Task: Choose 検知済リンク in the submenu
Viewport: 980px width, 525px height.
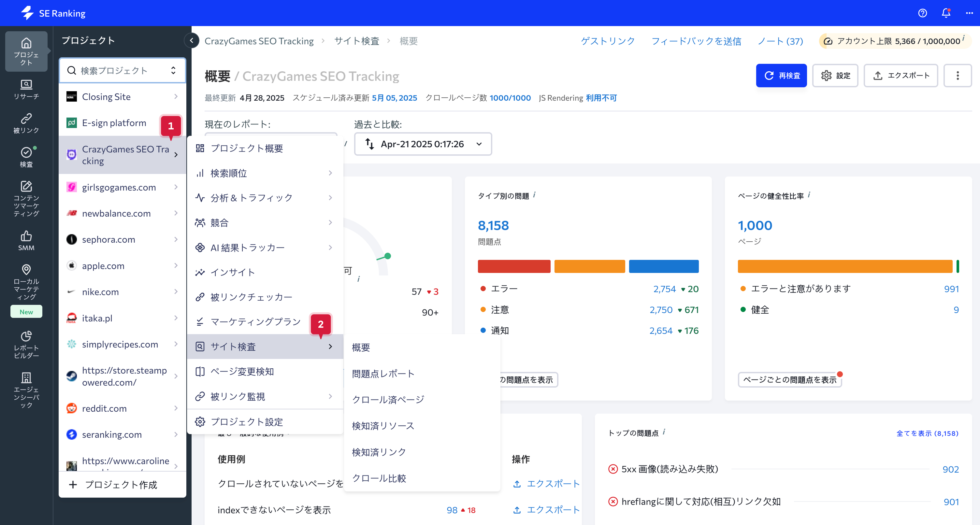Action: tap(422, 452)
